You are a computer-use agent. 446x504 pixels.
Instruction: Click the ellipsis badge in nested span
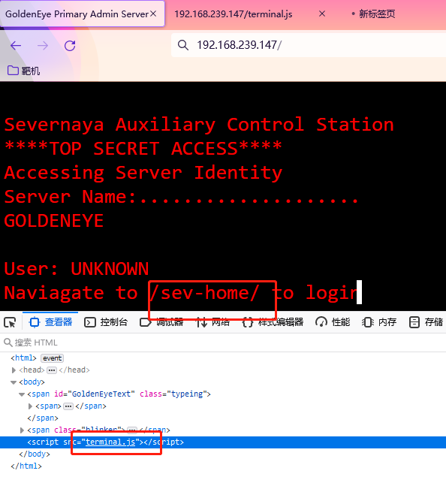(x=68, y=406)
